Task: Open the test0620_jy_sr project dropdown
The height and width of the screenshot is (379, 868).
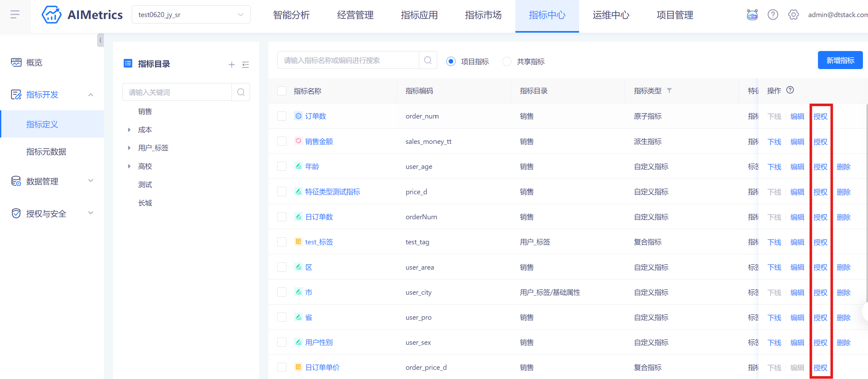Action: tap(191, 15)
